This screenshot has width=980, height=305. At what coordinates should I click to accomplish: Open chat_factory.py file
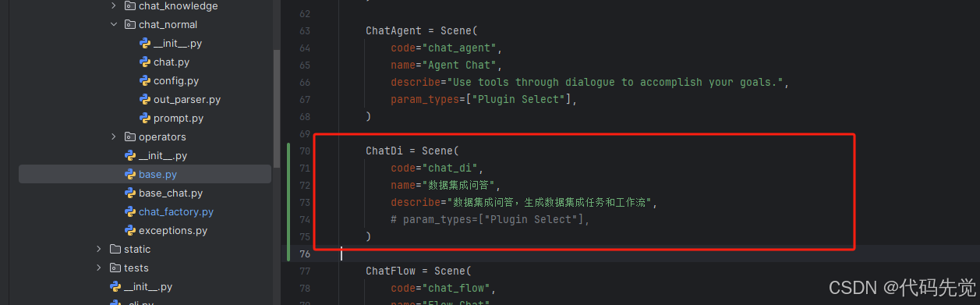175,212
